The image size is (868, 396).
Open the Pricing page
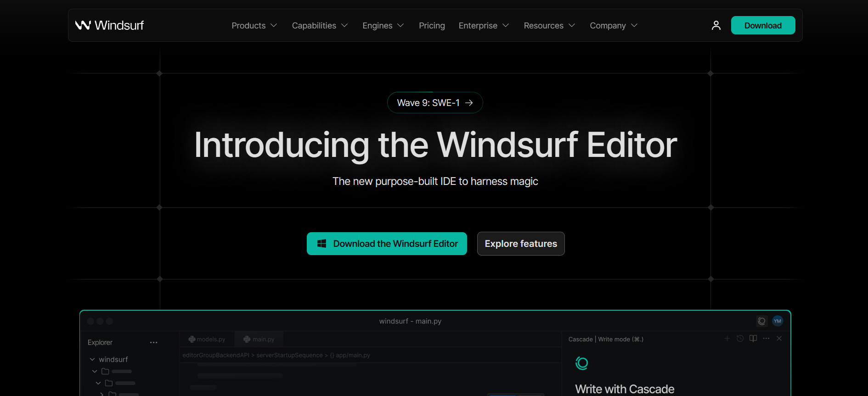[x=432, y=26]
